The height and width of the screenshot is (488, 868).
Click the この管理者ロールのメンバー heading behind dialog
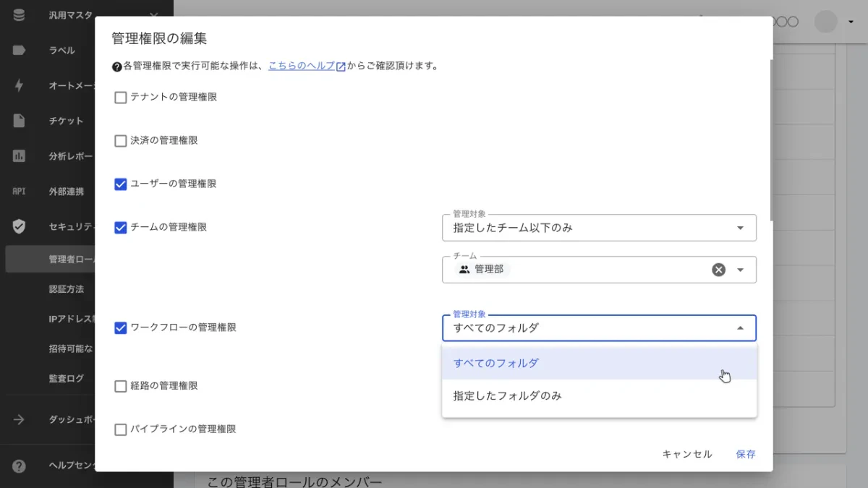point(294,481)
